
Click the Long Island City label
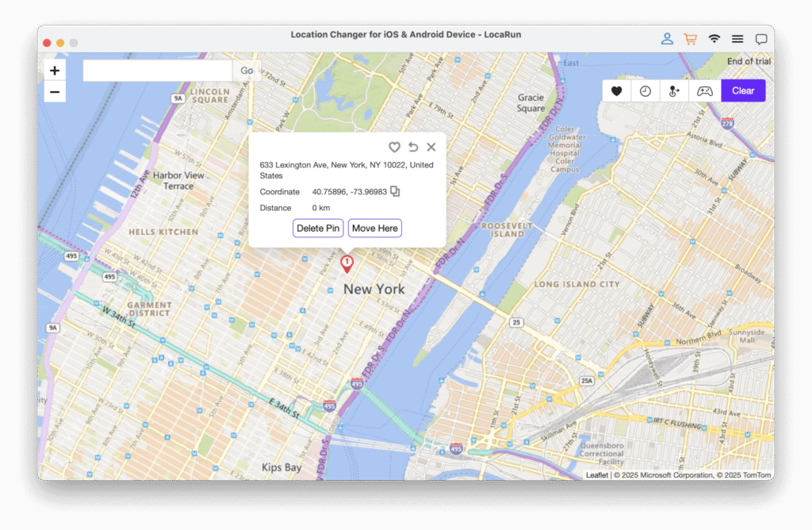[x=576, y=284]
